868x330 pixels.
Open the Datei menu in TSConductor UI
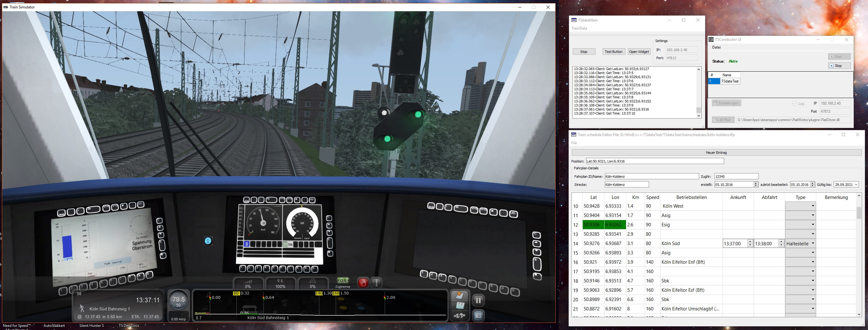click(716, 48)
